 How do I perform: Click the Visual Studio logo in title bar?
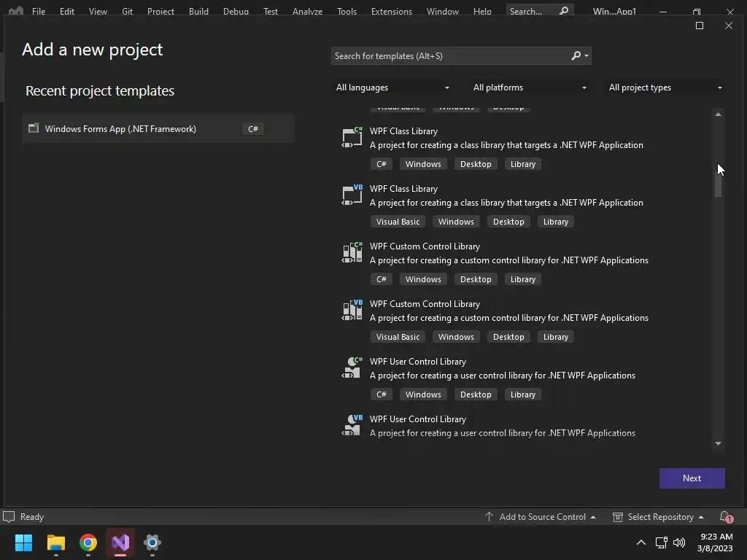coord(16,10)
